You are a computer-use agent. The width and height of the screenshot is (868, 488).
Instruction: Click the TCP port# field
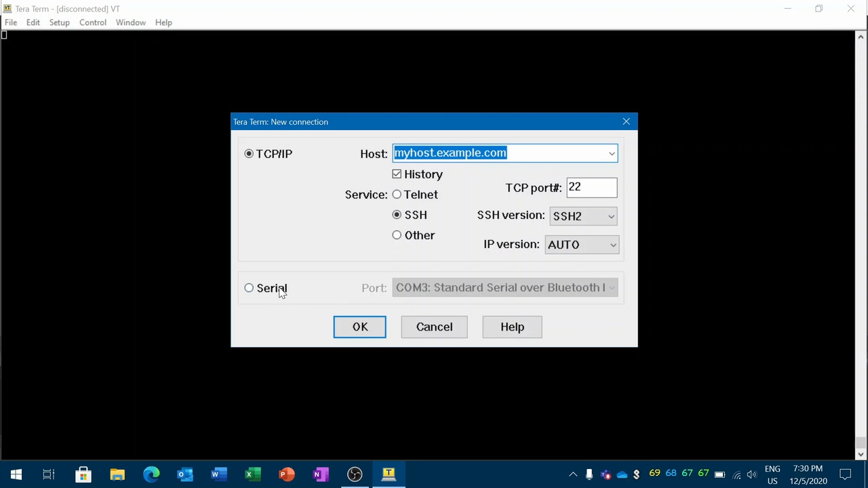coord(591,188)
